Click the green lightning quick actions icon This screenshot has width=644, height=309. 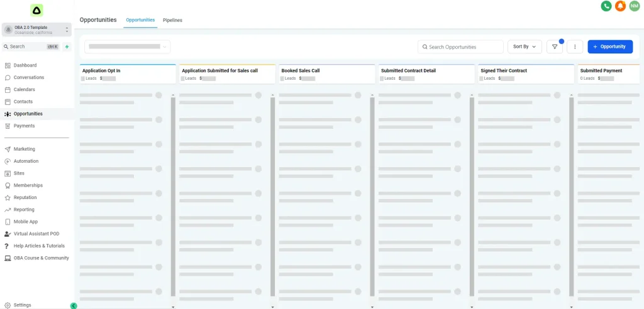[x=67, y=46]
